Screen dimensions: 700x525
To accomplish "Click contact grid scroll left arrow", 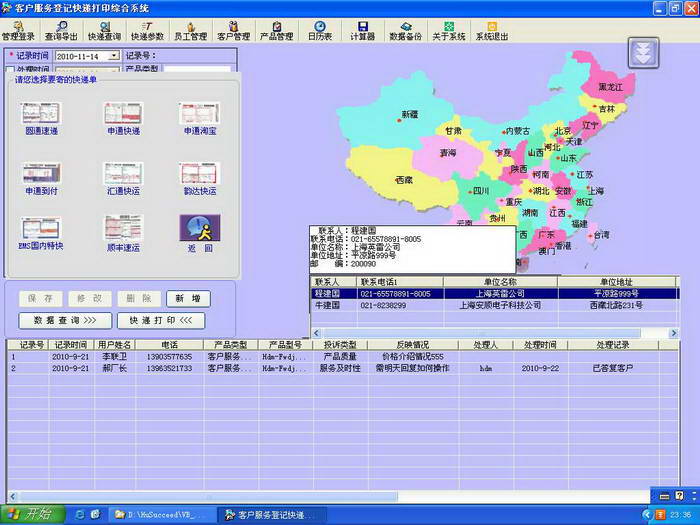I will 317,333.
